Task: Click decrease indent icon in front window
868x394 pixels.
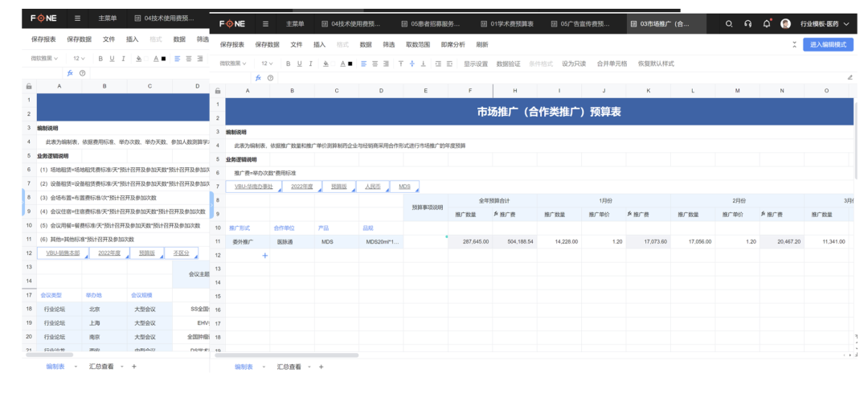Action: click(439, 64)
